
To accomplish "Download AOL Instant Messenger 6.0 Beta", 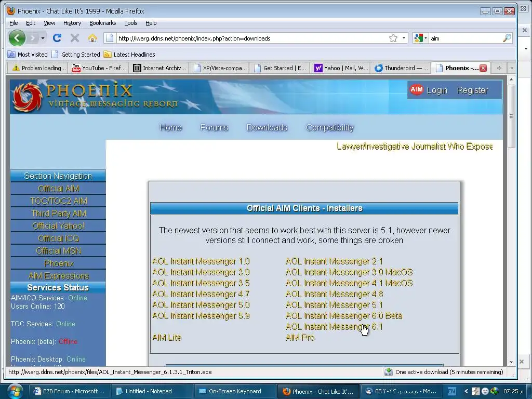I will pyautogui.click(x=344, y=316).
